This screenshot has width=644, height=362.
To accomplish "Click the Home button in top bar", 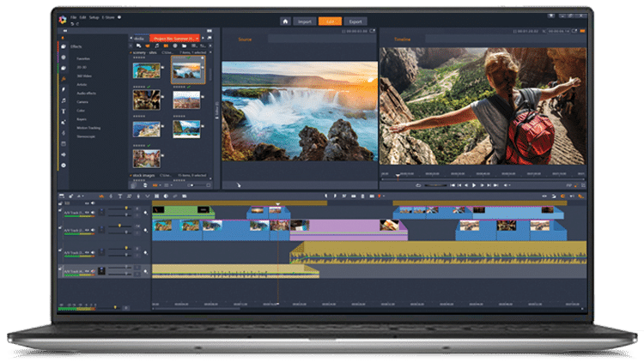I will coord(285,21).
